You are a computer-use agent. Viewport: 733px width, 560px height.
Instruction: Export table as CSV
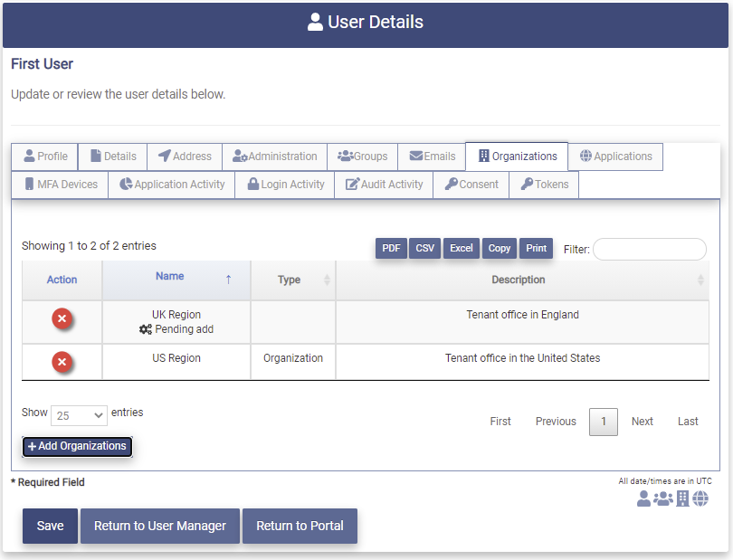(425, 248)
